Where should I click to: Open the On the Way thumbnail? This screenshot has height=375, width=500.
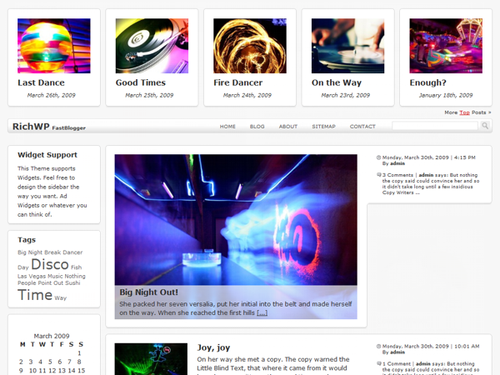pyautogui.click(x=348, y=46)
